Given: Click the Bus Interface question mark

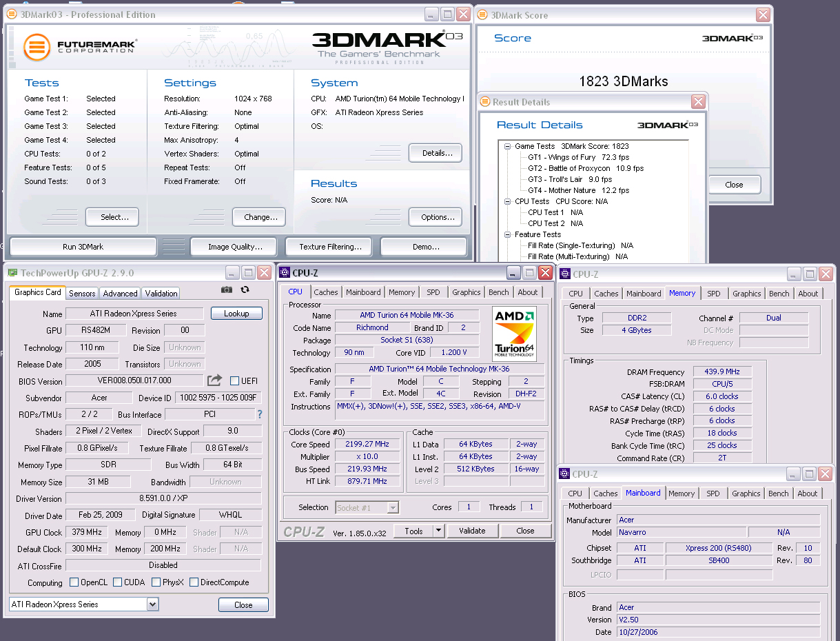Looking at the screenshot, I should click(260, 414).
